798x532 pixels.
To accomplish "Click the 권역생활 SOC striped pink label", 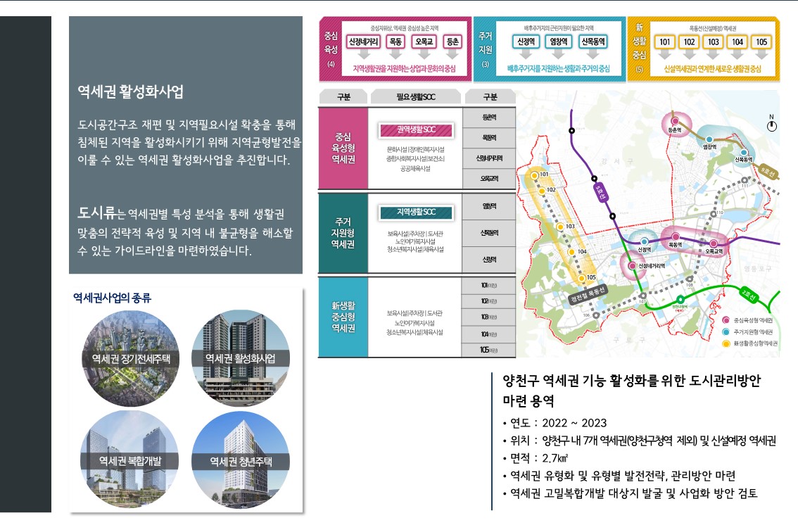I will (x=416, y=130).
